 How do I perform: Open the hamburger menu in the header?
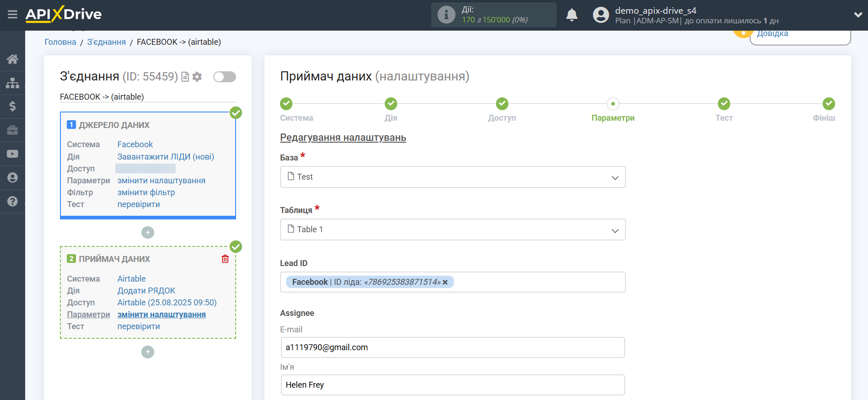12,15
